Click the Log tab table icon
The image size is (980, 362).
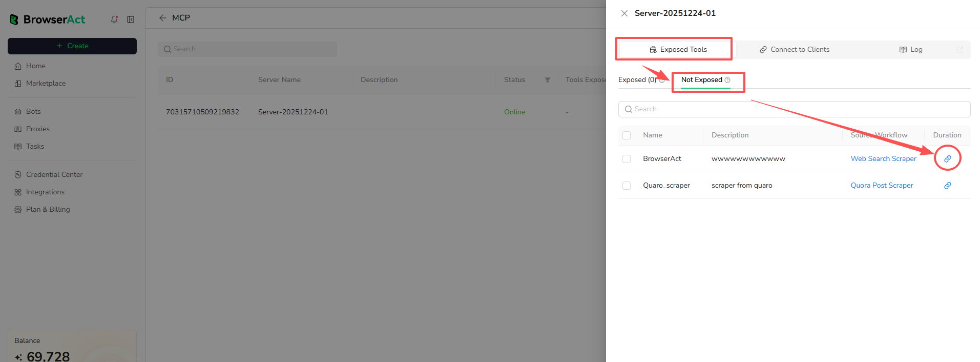(903, 50)
